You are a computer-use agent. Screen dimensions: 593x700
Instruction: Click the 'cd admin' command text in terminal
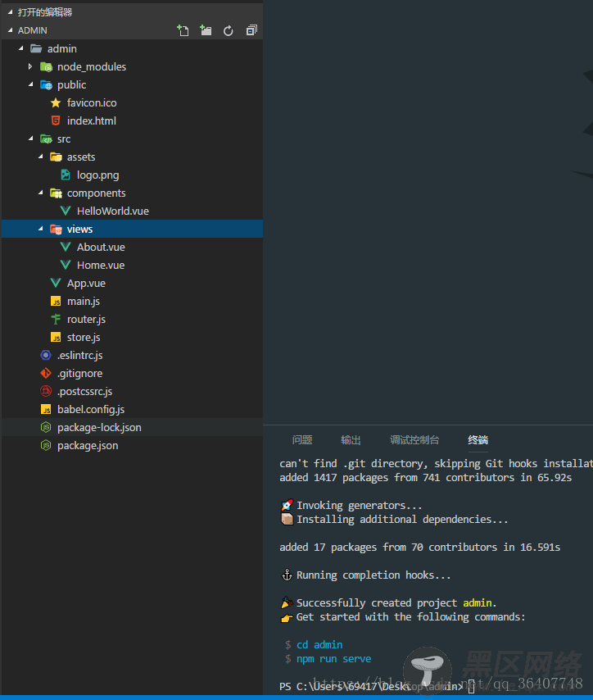point(319,644)
